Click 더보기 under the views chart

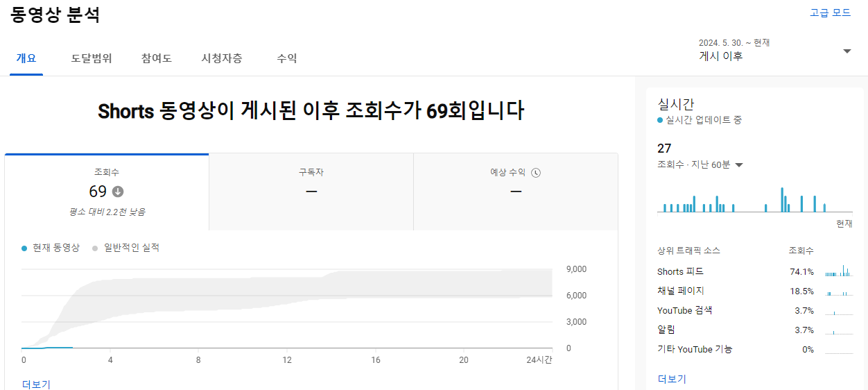click(x=36, y=384)
